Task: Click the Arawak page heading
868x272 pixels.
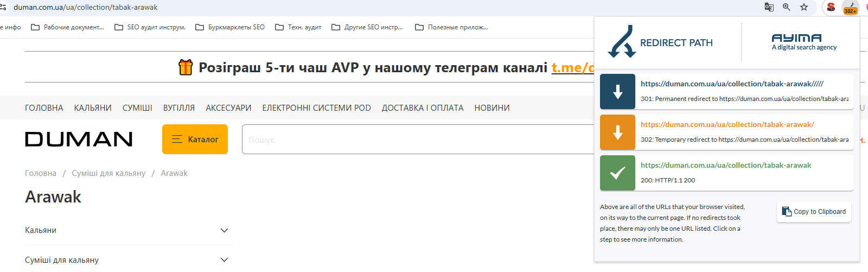Action: (53, 197)
